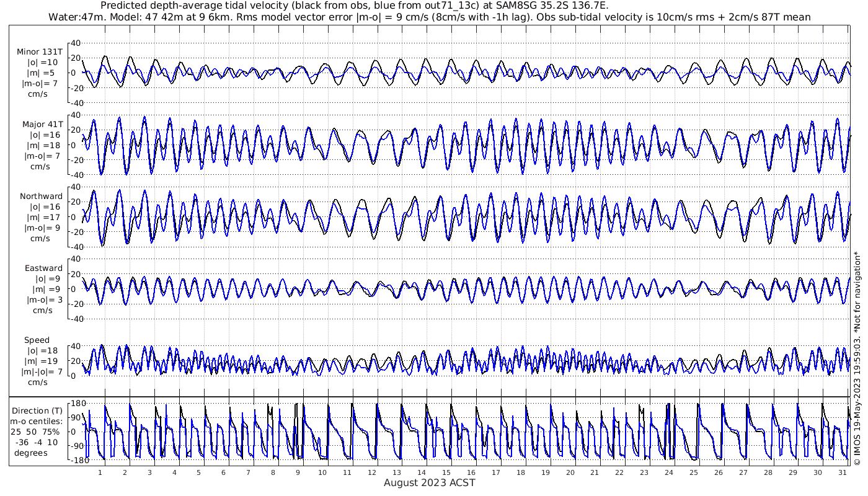868x496 pixels.
Task: Click day '20' on the date axis
Action: [569, 472]
